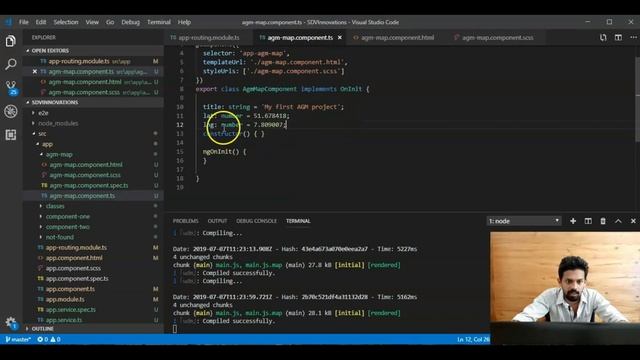Open the terminal selector dropdown '1: node'
This screenshot has height=360, width=640.
pos(524,221)
